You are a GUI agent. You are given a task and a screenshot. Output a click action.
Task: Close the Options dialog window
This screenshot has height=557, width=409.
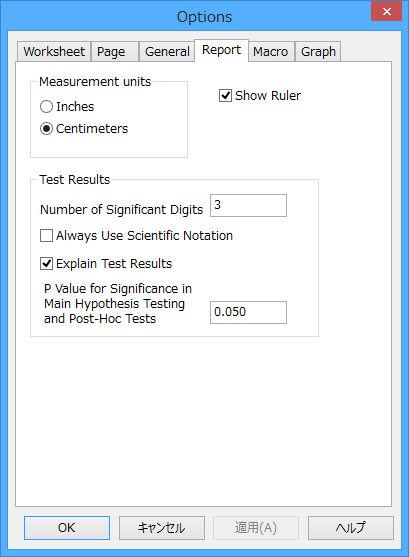coord(387,11)
